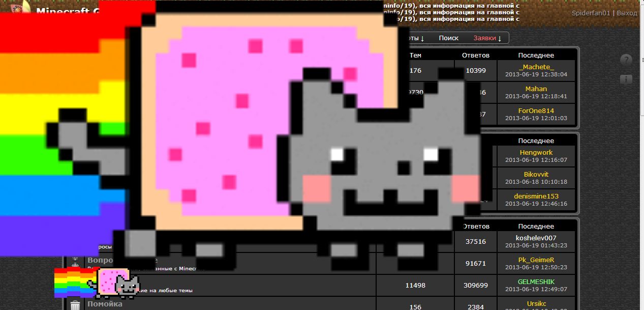
Task: Open user Pk_GeimeR profile link
Action: 536,260
